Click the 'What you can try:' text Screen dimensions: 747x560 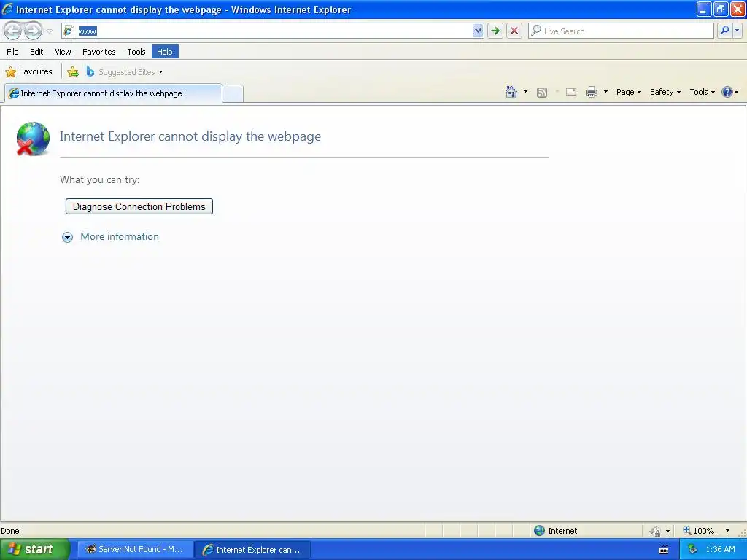[x=99, y=179]
